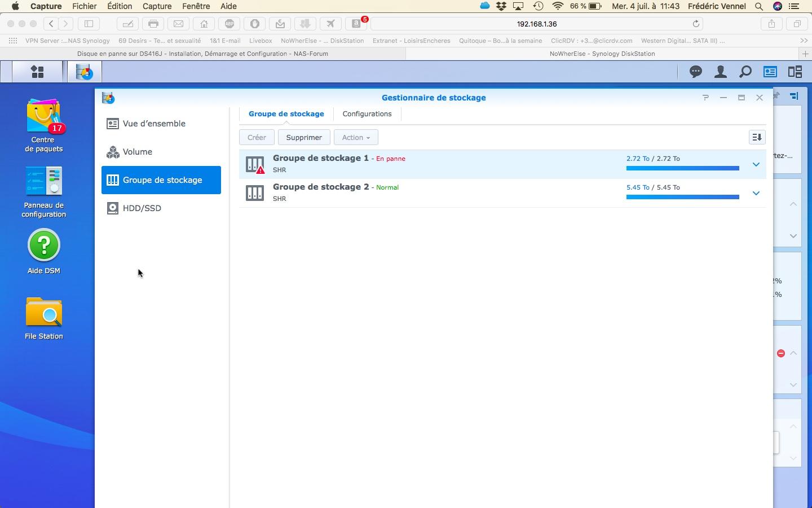
Task: Open the Action dropdown menu
Action: pyautogui.click(x=356, y=137)
